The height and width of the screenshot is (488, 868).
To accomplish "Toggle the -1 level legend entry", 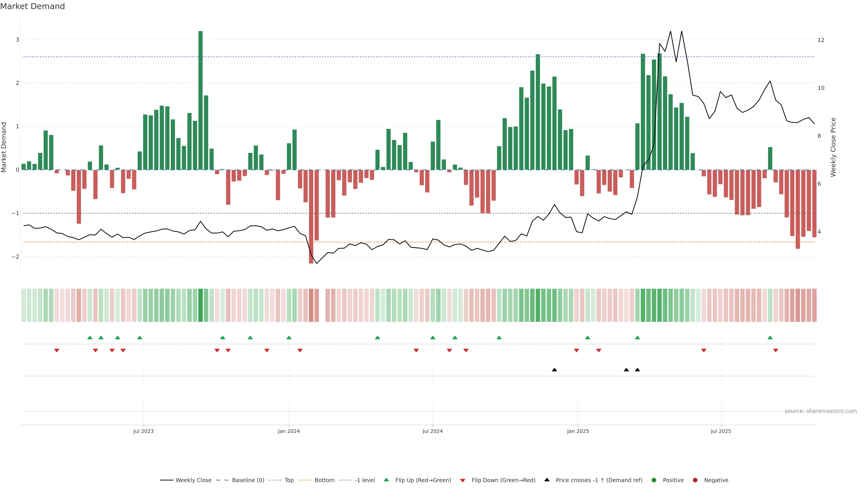I will point(365,480).
